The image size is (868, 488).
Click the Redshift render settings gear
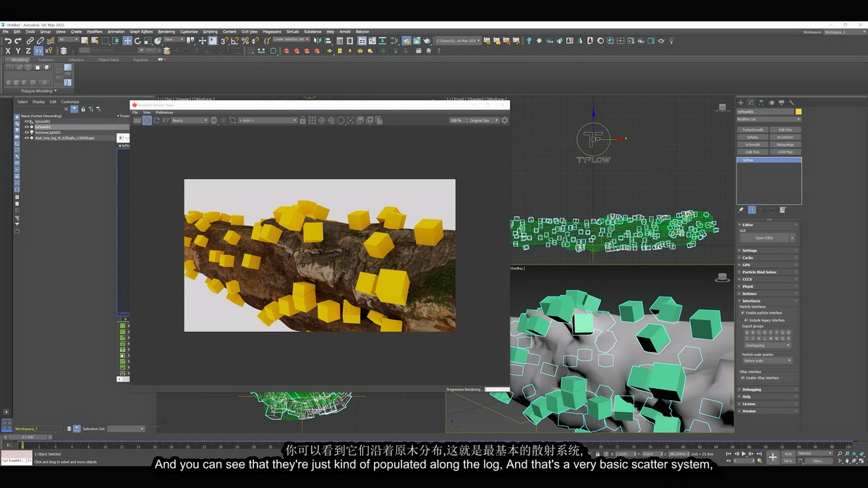505,121
